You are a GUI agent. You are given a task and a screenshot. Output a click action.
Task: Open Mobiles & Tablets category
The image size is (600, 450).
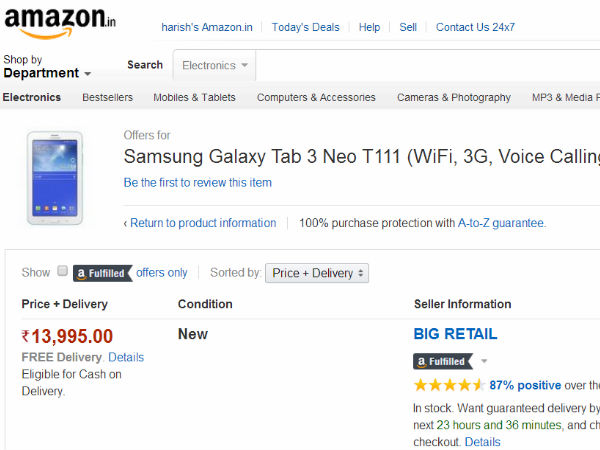(194, 97)
